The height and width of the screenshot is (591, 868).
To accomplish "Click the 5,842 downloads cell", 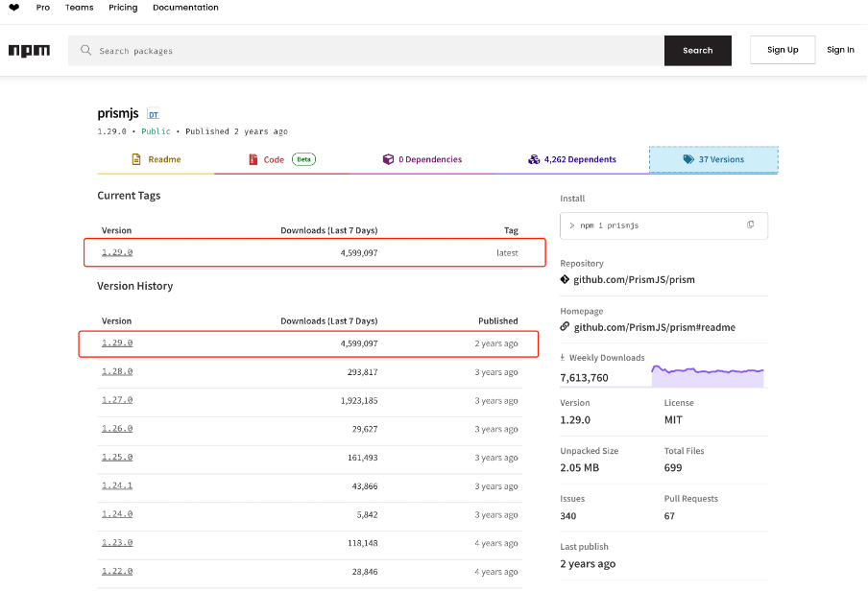I will tap(367, 514).
